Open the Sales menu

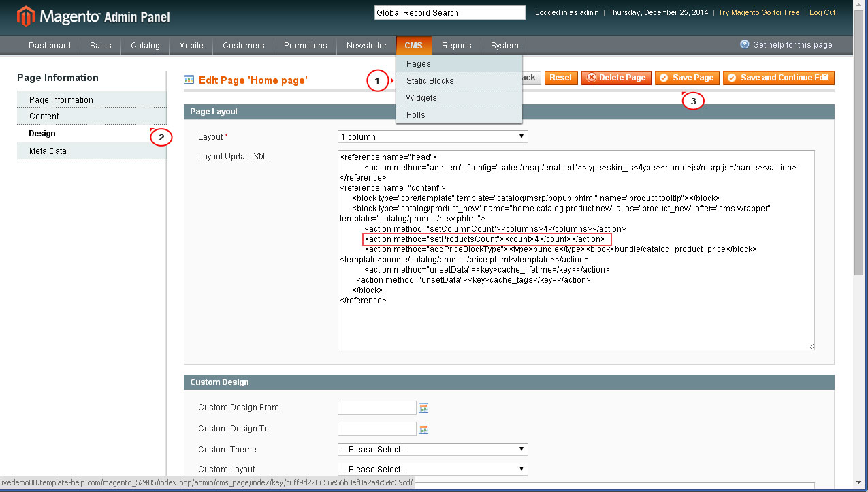(101, 46)
